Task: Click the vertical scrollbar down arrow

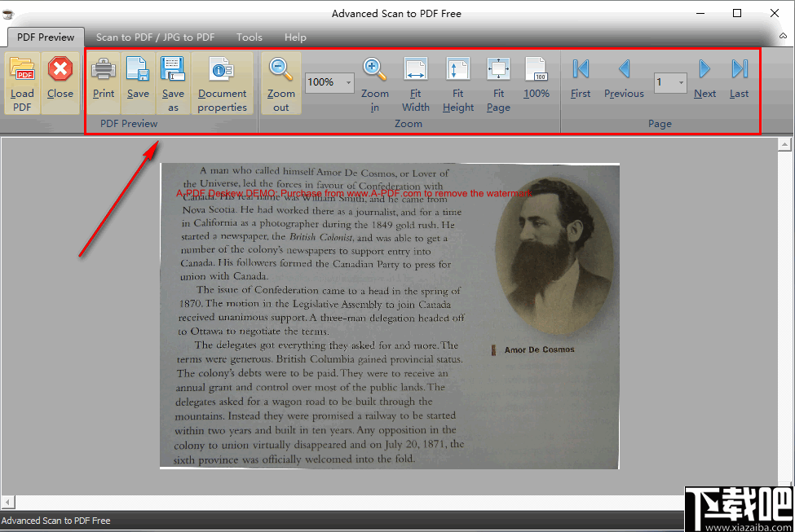Action: pyautogui.click(x=784, y=490)
